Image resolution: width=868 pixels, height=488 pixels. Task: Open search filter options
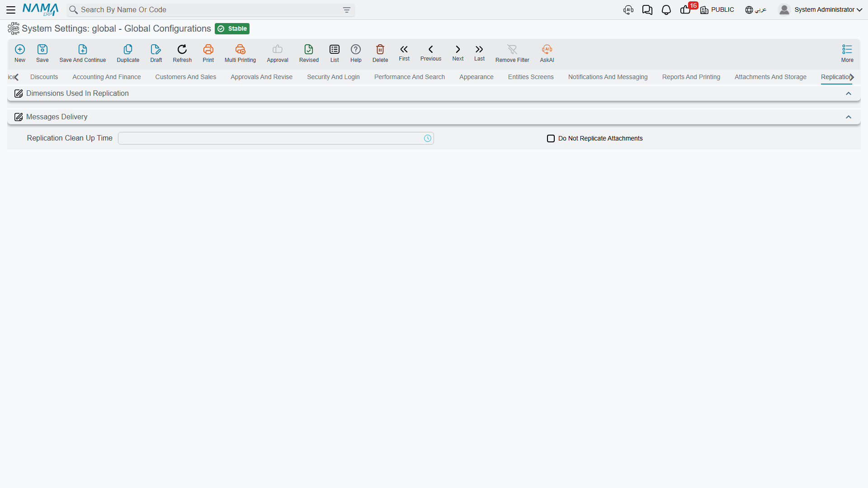click(x=347, y=10)
